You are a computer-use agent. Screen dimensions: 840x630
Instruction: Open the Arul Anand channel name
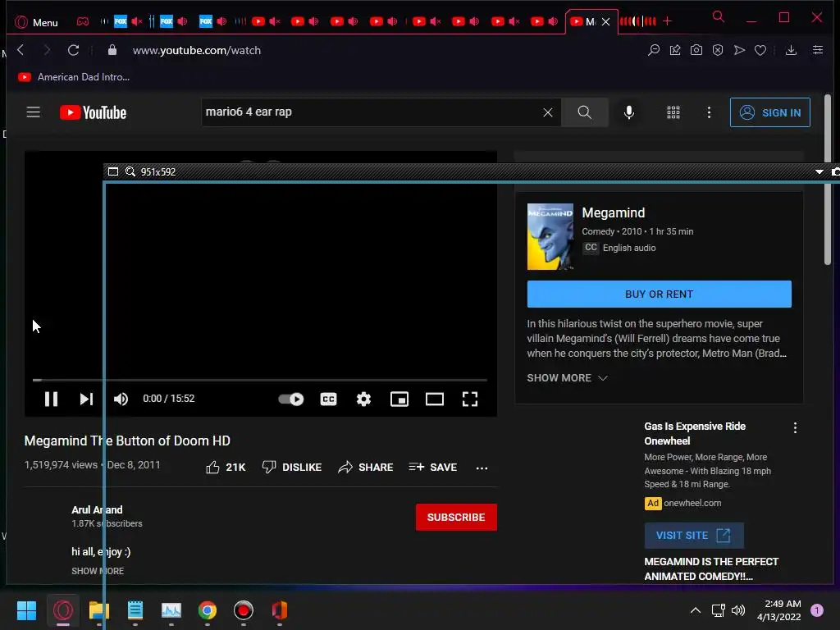[97, 509]
